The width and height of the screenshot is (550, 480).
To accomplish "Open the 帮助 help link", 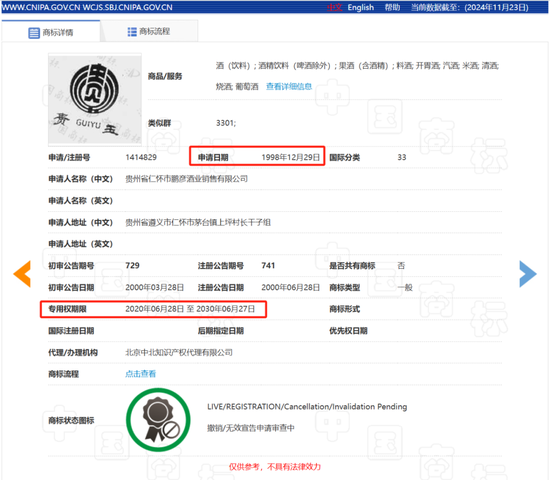I will [392, 7].
